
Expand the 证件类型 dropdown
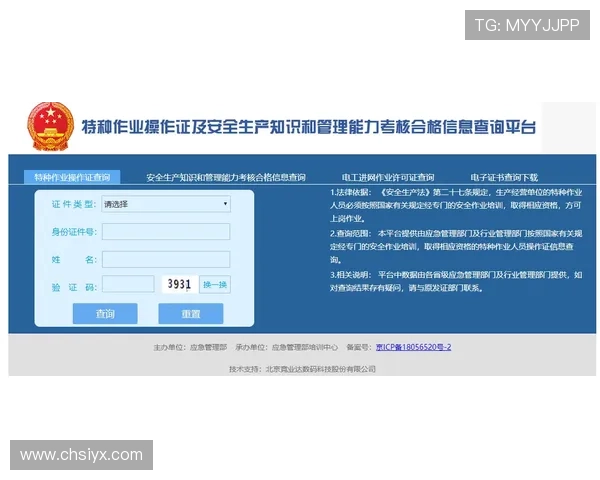coord(166,204)
